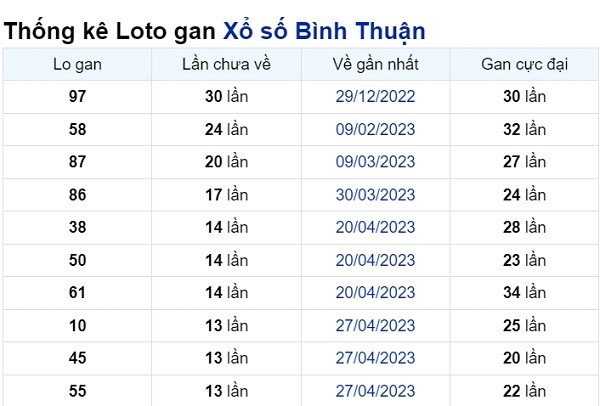Click the 20/04/2023 date in row 38
The image size is (600, 406).
(x=375, y=227)
